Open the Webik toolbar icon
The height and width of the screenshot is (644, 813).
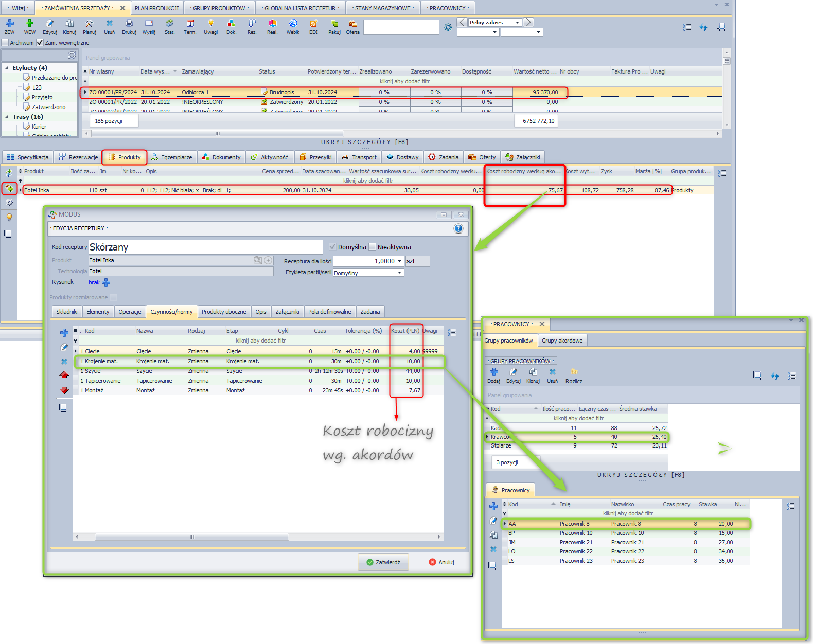(x=293, y=24)
